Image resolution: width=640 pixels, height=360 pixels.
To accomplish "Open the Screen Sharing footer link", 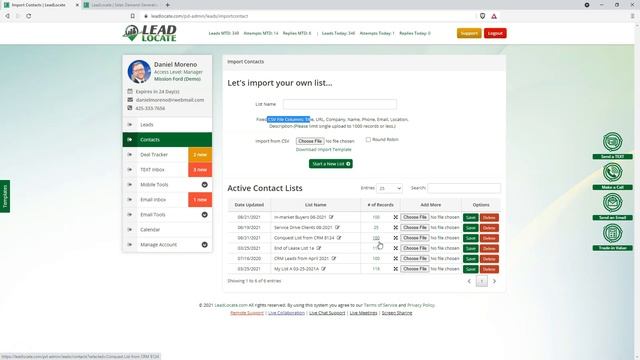I will (x=397, y=313).
